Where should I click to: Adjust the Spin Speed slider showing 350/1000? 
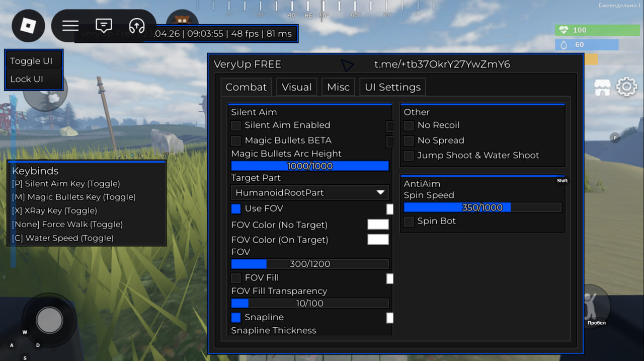pyautogui.click(x=482, y=207)
